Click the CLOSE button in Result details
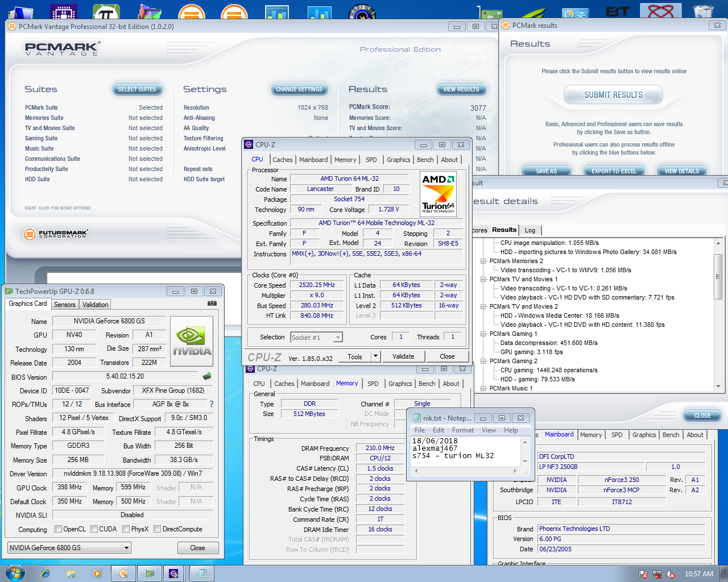Viewport: 728px width, 582px height. [702, 415]
